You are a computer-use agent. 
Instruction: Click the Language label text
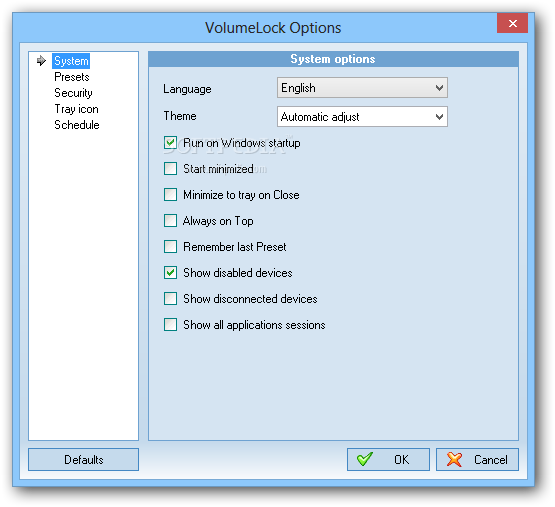[x=187, y=89]
